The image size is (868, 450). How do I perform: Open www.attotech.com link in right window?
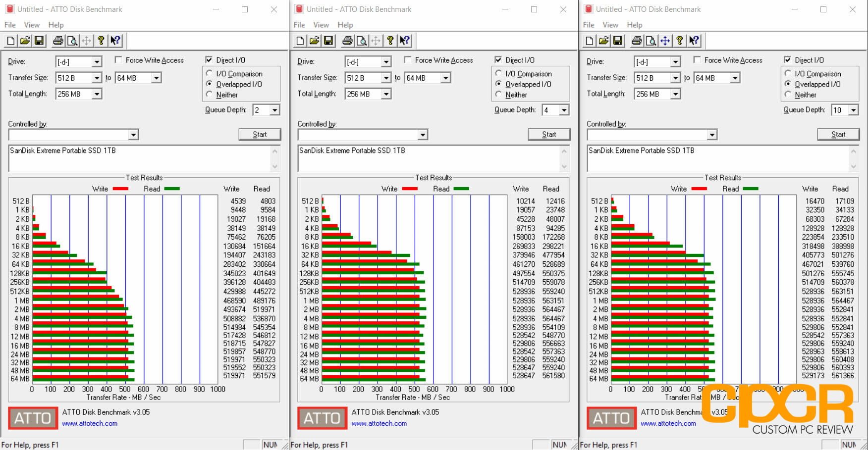(x=668, y=424)
